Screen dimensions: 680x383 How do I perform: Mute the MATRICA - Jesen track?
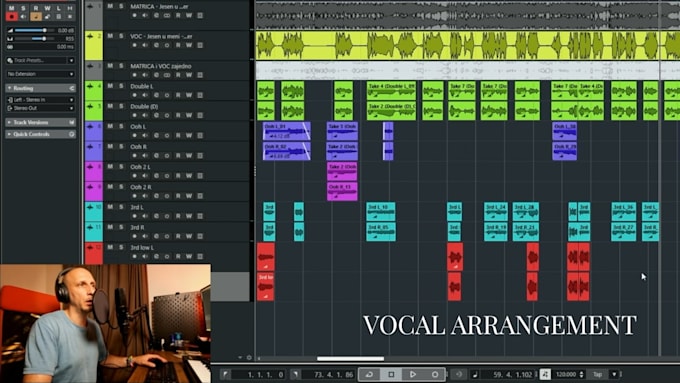(110, 6)
